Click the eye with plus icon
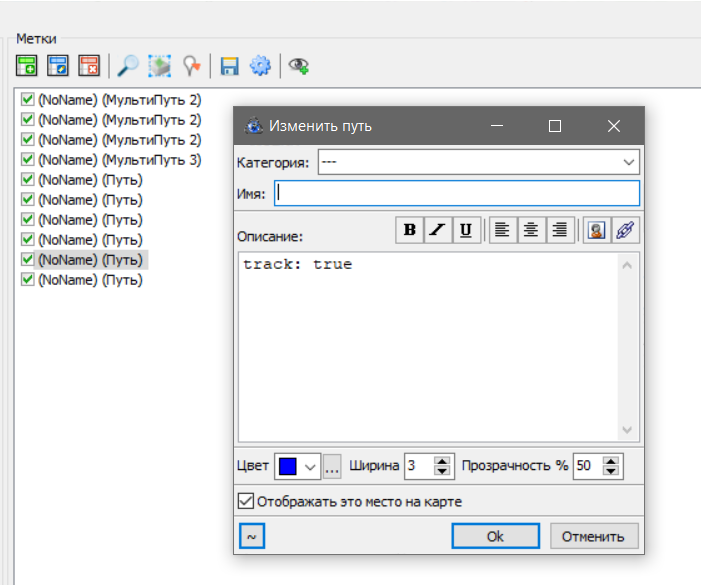701x585 pixels. (298, 66)
